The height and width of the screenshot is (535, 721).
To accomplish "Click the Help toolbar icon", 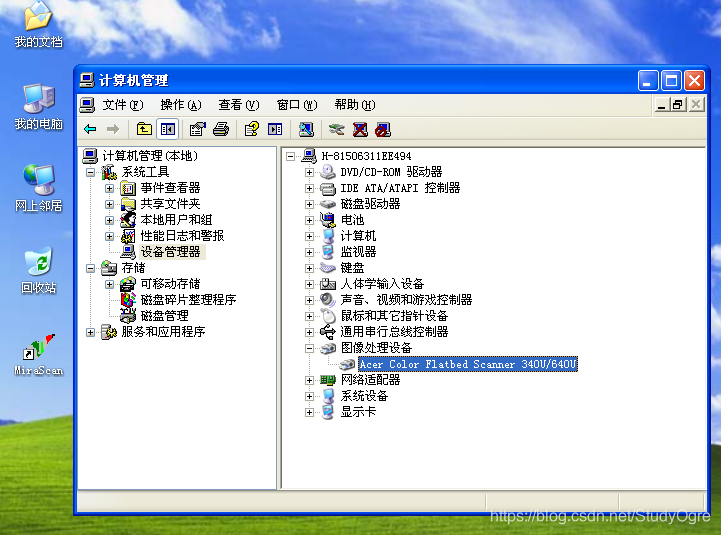I will click(252, 129).
